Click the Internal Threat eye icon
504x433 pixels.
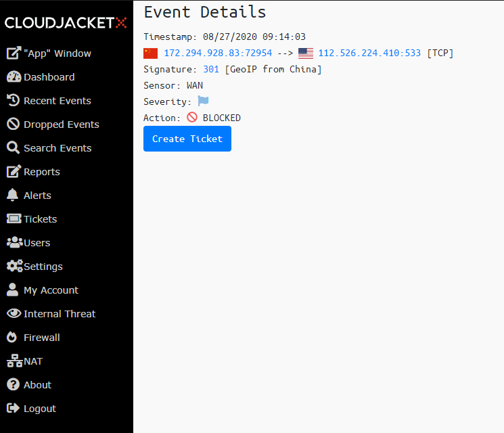pos(14,313)
